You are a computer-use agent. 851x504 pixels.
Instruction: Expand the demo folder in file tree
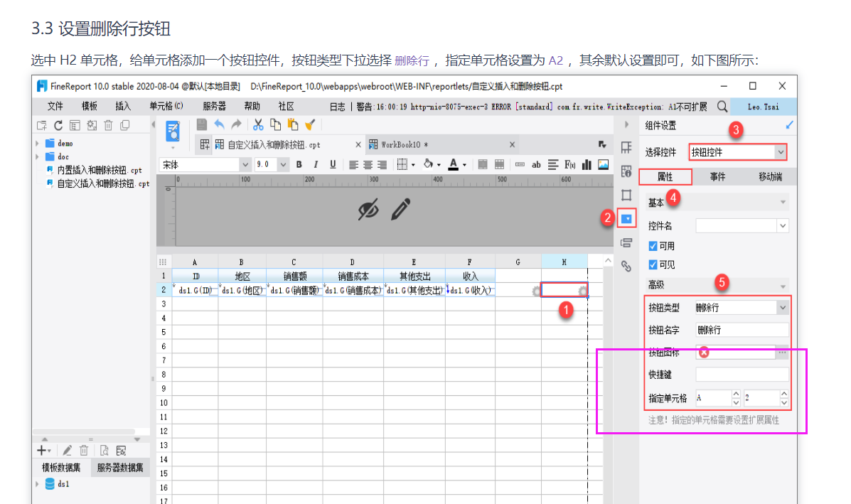[x=37, y=144]
